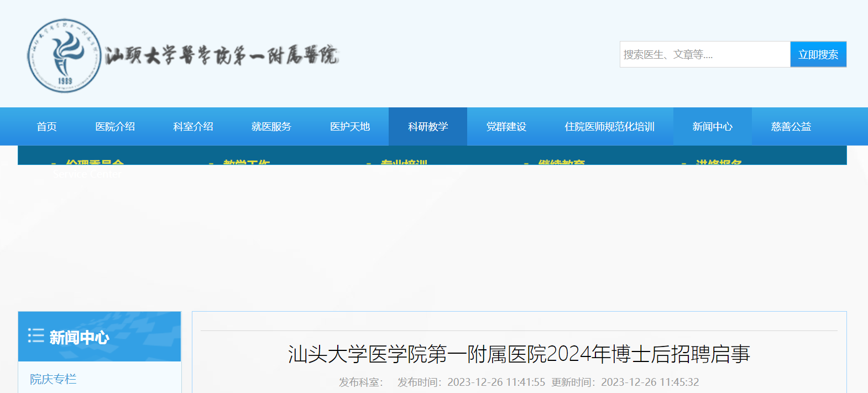Open the 院庆专栏 sidebar link
Viewport: 868px width, 393px height.
pos(53,379)
